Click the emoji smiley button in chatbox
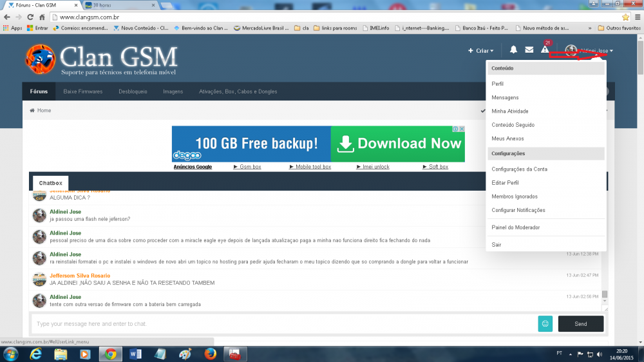This screenshot has height=362, width=644. pos(545,324)
